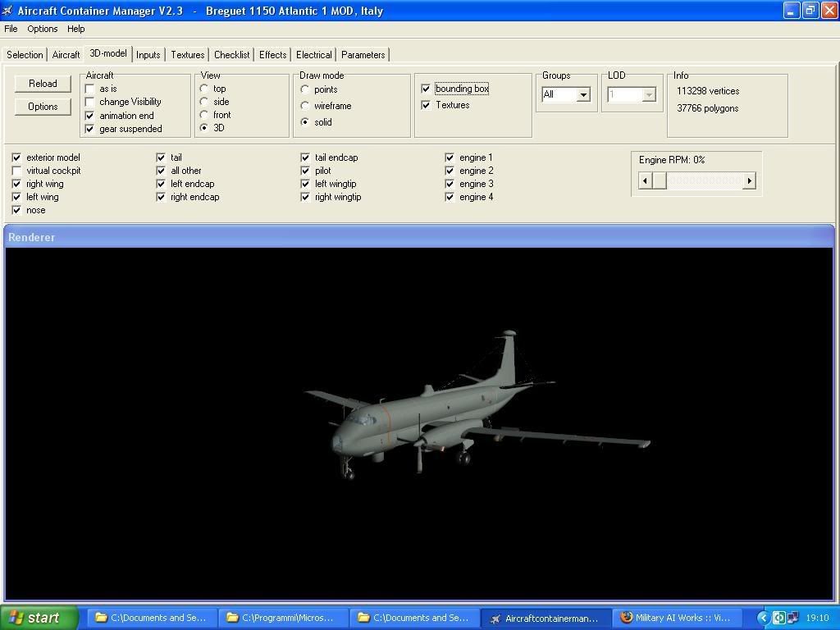Click the Engine RPM slider thumb

click(x=660, y=180)
